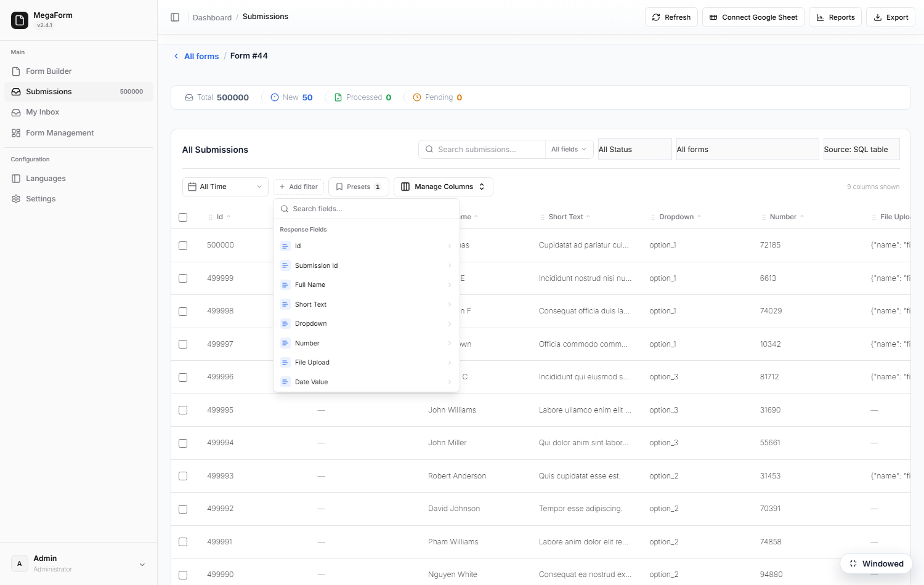Open the Reports button
Screen dimensions: 924x585
pos(835,17)
